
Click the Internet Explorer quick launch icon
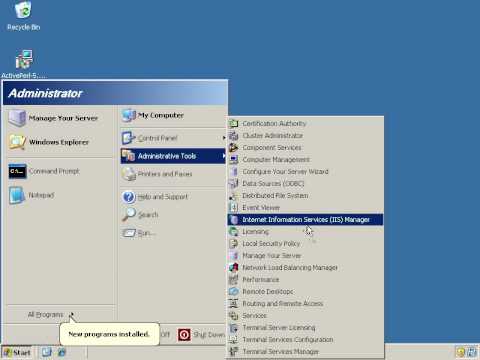click(62, 352)
